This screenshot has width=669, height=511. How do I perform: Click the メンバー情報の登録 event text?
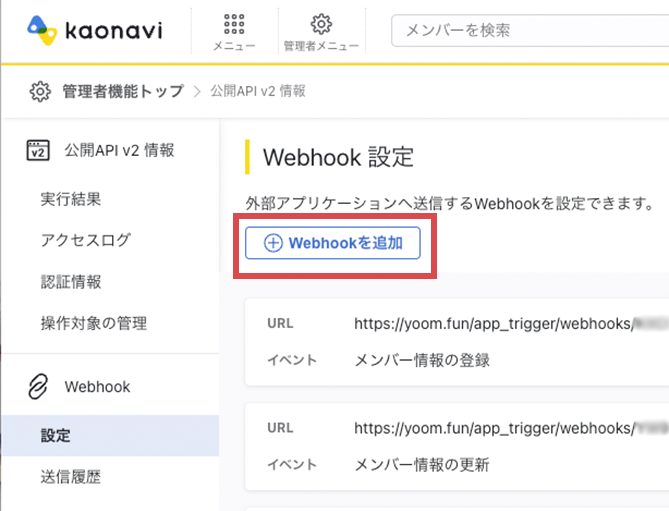pos(422,360)
